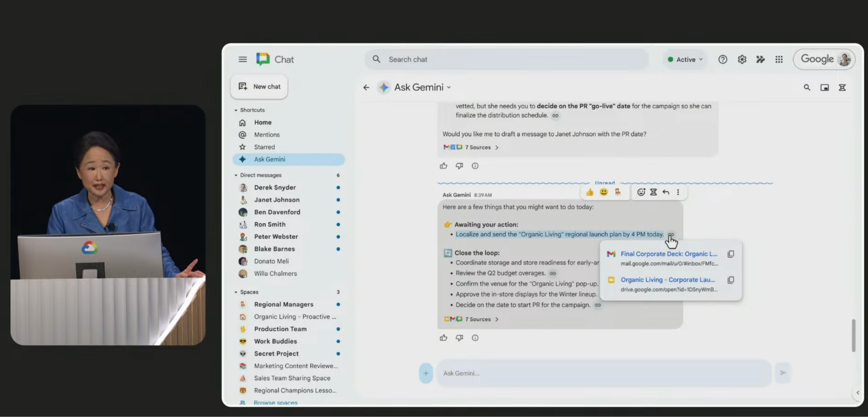Select Mentions in Shortcuts
The image size is (868, 417).
(267, 134)
